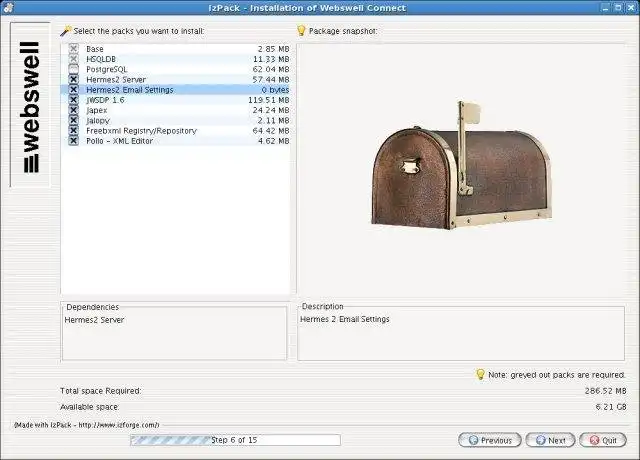
Task: Click the Made with IzPack footer text
Action: 87,425
